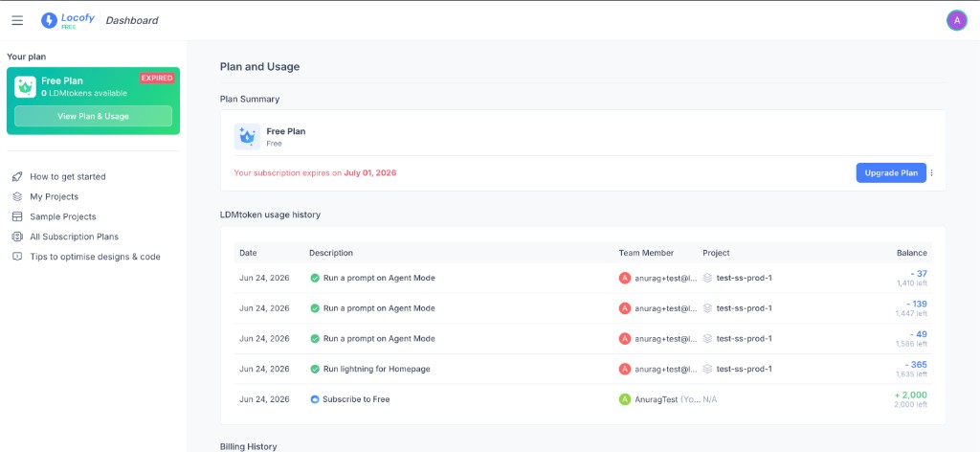Click the Project column header
Image resolution: width=980 pixels, height=452 pixels.
[x=716, y=253]
